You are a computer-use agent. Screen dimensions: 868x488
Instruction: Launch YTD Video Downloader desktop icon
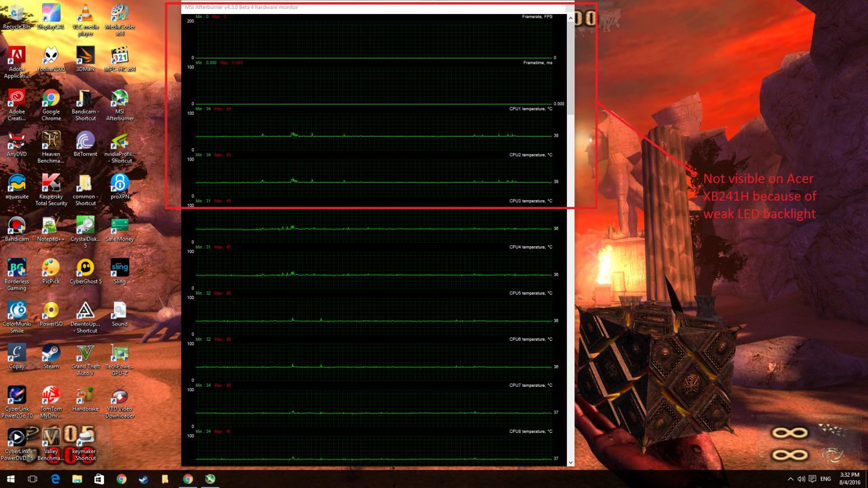120,402
